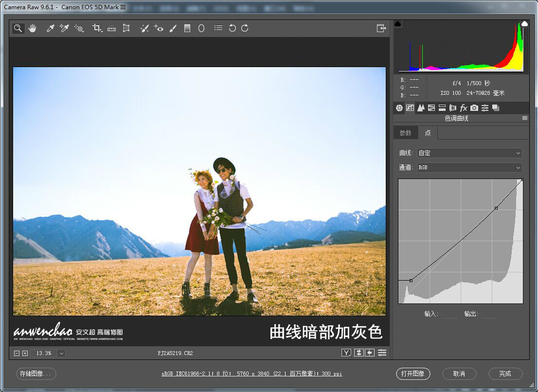
Task: Expand the 曲线 preset dropdown
Action: [469, 153]
